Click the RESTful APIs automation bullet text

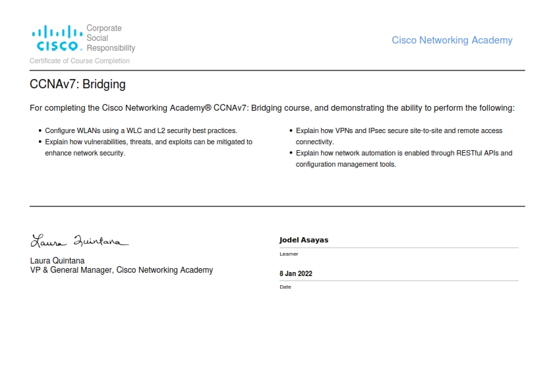click(x=404, y=159)
